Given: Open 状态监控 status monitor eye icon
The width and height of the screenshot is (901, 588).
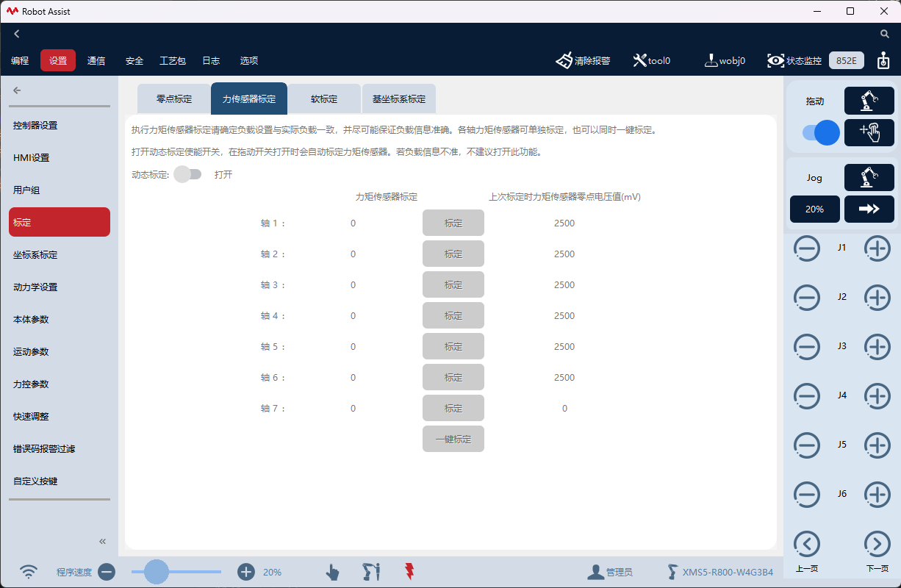Looking at the screenshot, I should point(776,60).
